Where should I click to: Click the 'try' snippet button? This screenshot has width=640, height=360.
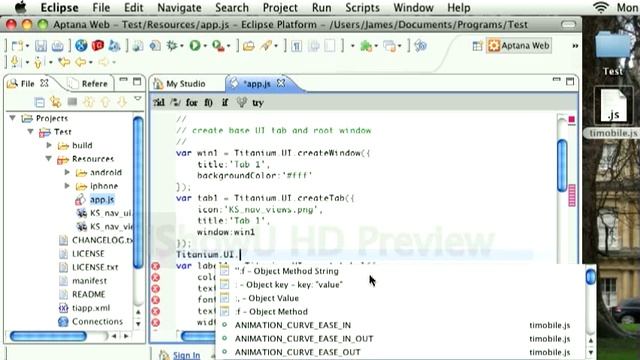click(258, 103)
